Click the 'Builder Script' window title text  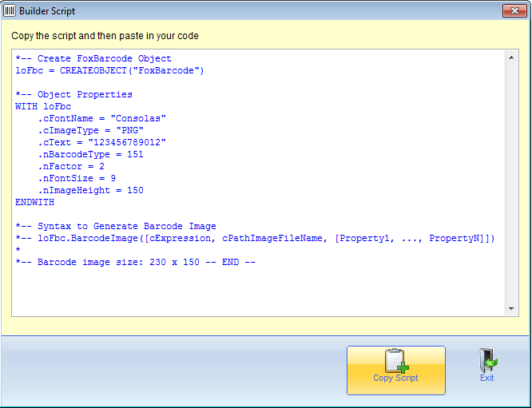pos(47,11)
